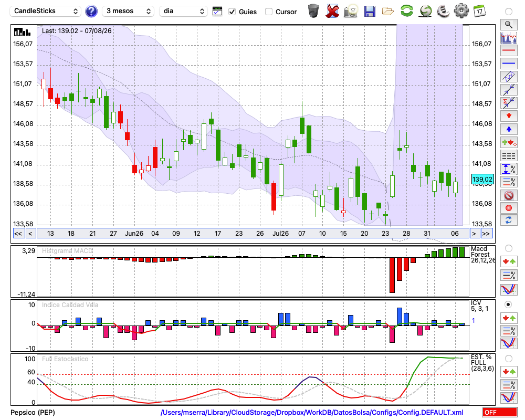The image size is (525, 420).
Task: Select the red horizontal line tool
Action: [509, 50]
